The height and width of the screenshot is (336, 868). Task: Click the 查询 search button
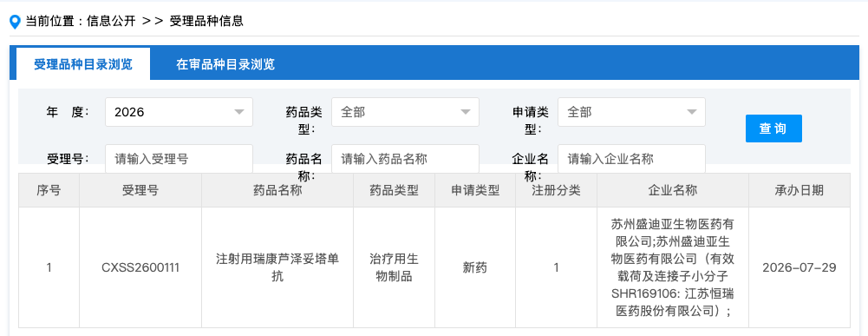tap(773, 128)
